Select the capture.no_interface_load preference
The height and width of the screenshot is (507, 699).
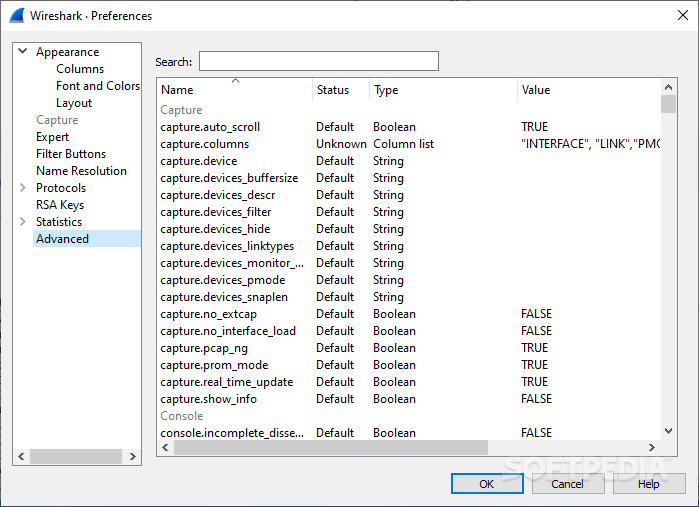click(409, 331)
